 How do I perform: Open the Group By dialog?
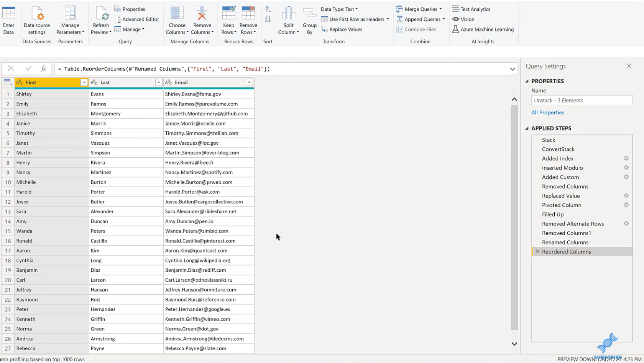click(x=309, y=20)
